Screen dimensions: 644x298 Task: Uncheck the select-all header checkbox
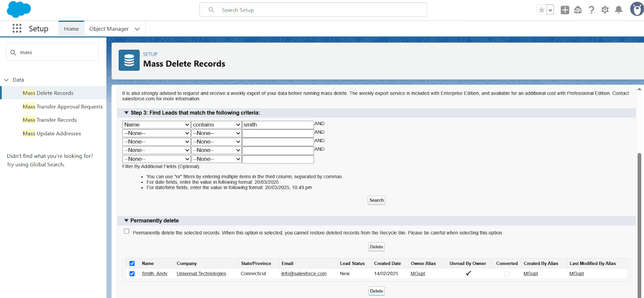pos(132,263)
